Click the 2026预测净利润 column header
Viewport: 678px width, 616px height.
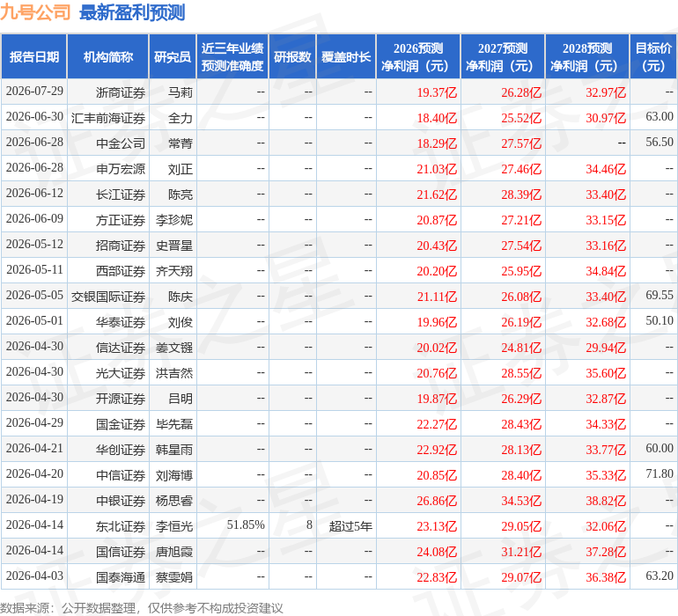pyautogui.click(x=418, y=56)
